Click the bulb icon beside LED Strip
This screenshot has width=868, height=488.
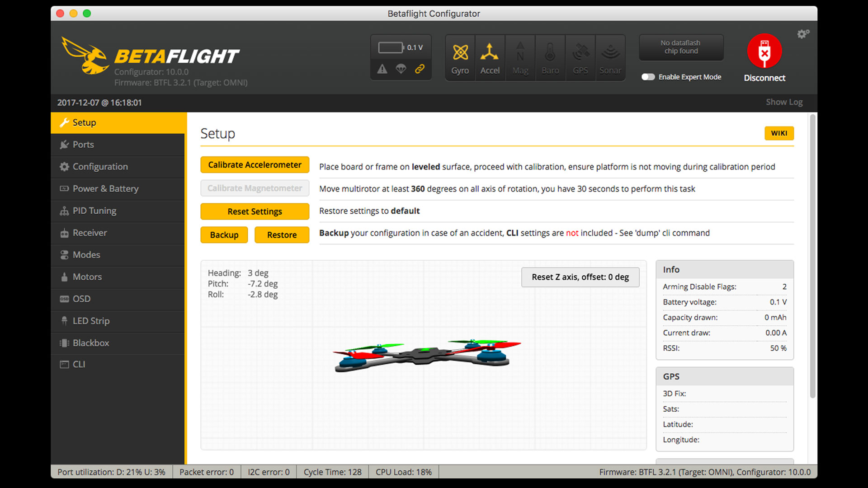64,321
